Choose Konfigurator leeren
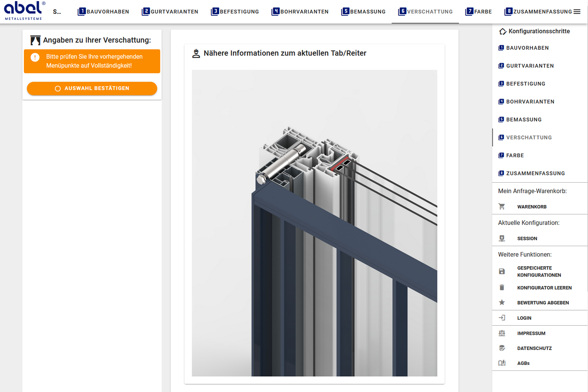The width and height of the screenshot is (588, 392). tap(544, 288)
